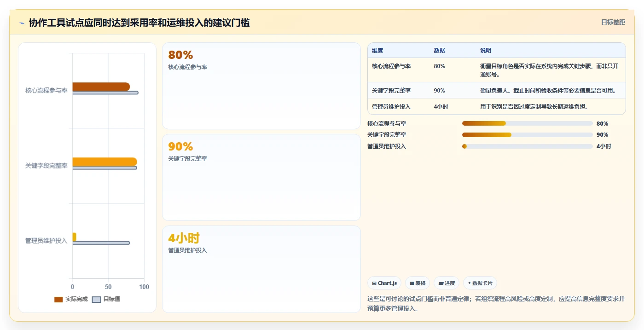Click the dashboard title heading
This screenshot has height=330, width=644.
139,23
